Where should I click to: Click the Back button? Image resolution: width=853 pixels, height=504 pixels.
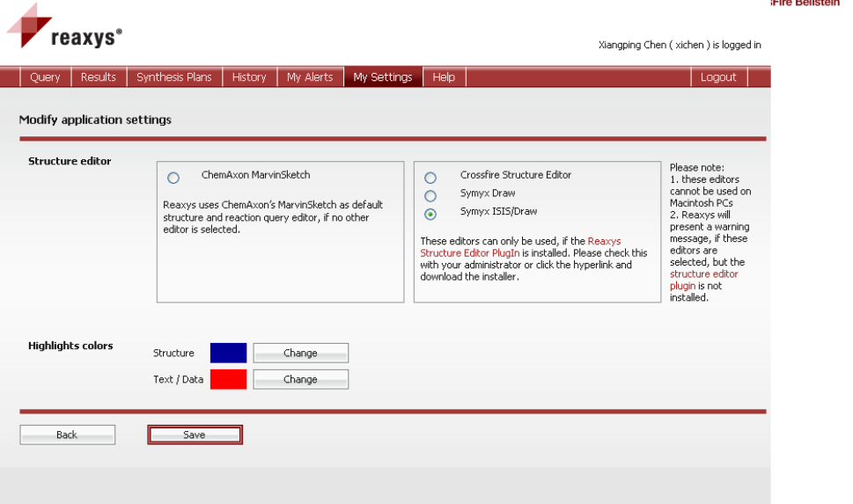pyautogui.click(x=68, y=435)
